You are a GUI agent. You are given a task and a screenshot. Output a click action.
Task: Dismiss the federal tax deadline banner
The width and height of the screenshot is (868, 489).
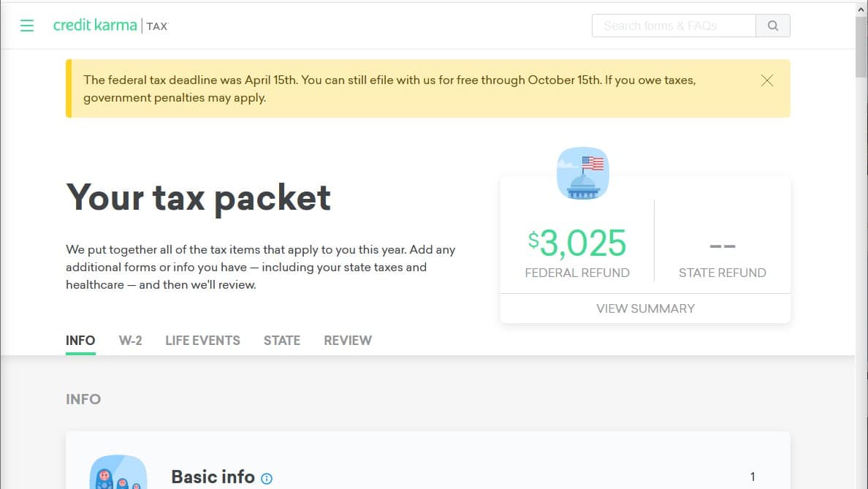pos(766,81)
